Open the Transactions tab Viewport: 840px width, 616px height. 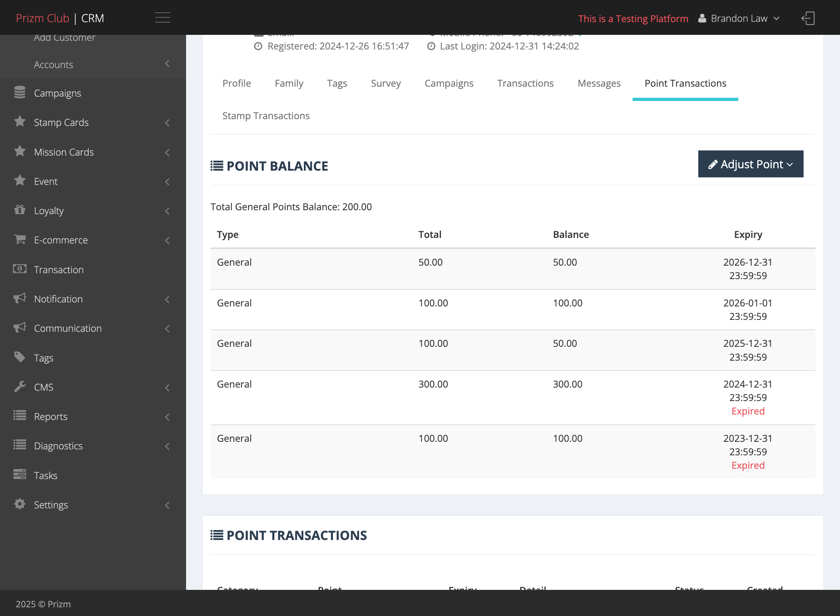(525, 83)
